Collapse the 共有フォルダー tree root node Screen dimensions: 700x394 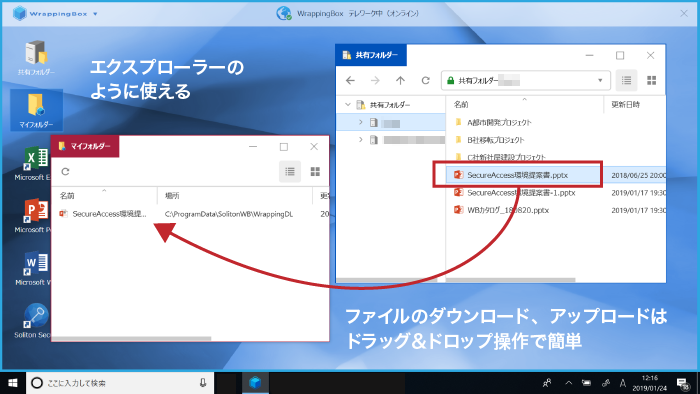click(x=348, y=105)
